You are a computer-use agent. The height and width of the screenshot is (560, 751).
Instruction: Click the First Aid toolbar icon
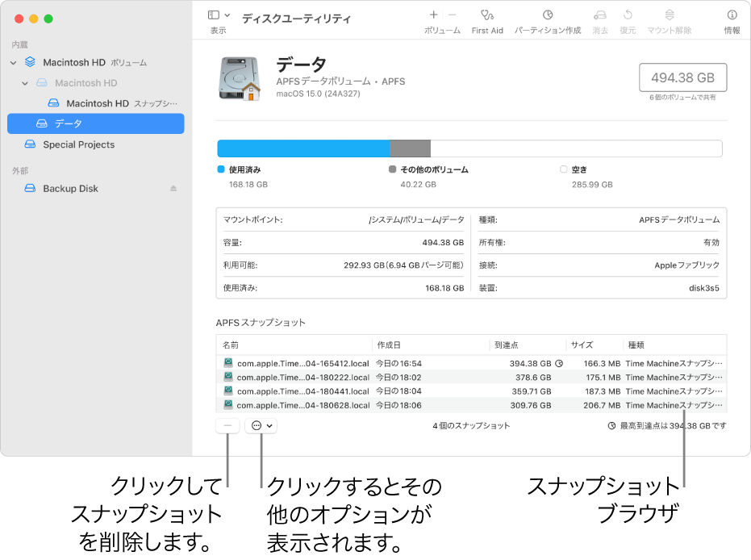(x=486, y=15)
